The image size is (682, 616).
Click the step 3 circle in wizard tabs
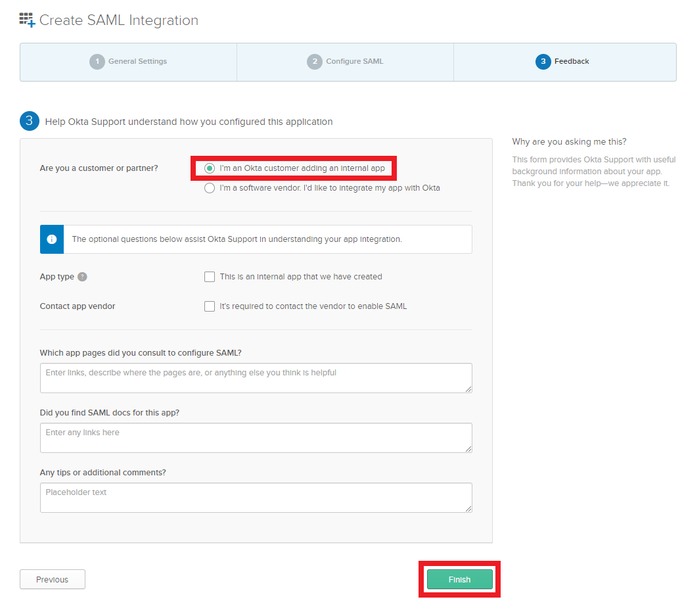coord(543,62)
